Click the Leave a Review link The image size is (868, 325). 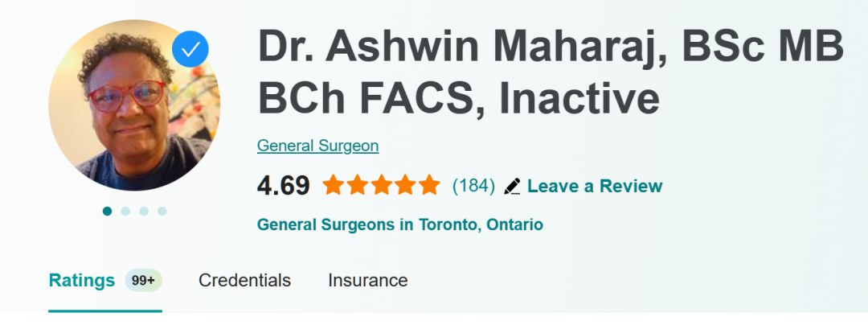(594, 187)
